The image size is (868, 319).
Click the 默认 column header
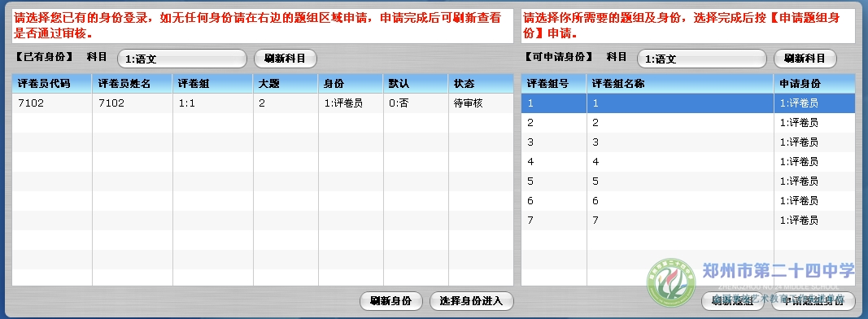(x=416, y=84)
